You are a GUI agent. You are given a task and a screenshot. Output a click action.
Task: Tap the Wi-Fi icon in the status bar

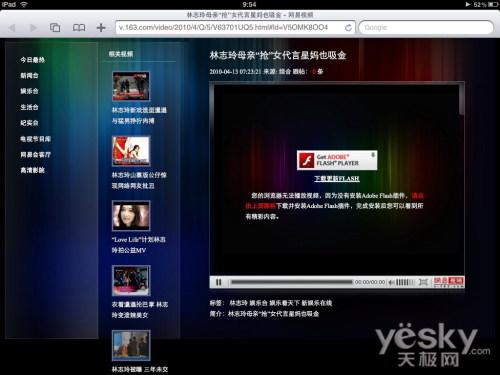tap(24, 4)
